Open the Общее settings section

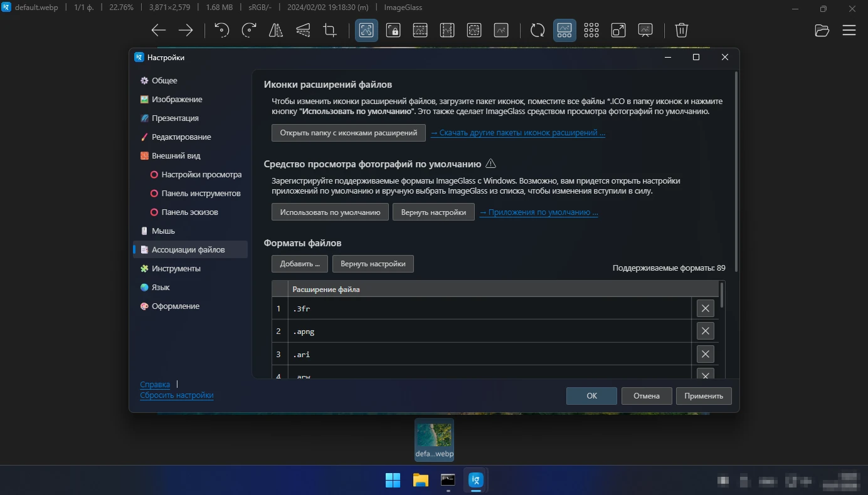[x=191, y=80]
